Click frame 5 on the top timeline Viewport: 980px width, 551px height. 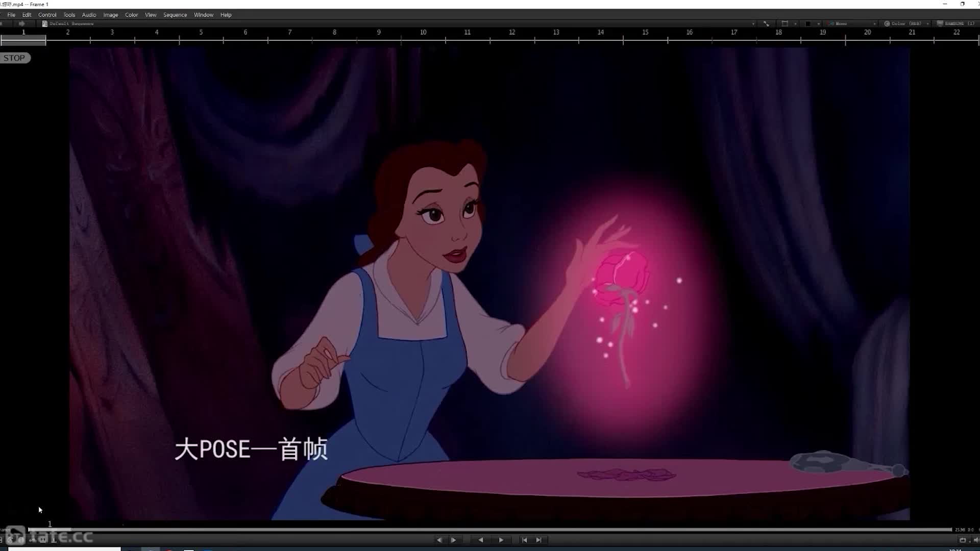(201, 32)
